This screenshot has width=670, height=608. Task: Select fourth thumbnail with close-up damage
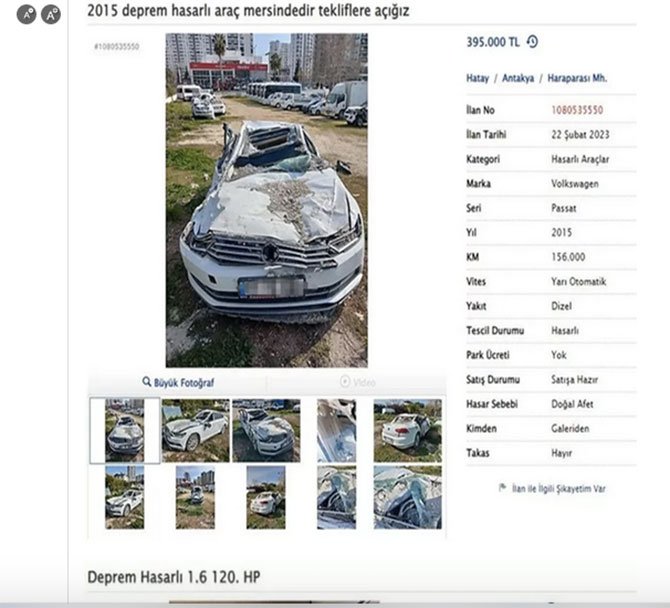tap(336, 430)
